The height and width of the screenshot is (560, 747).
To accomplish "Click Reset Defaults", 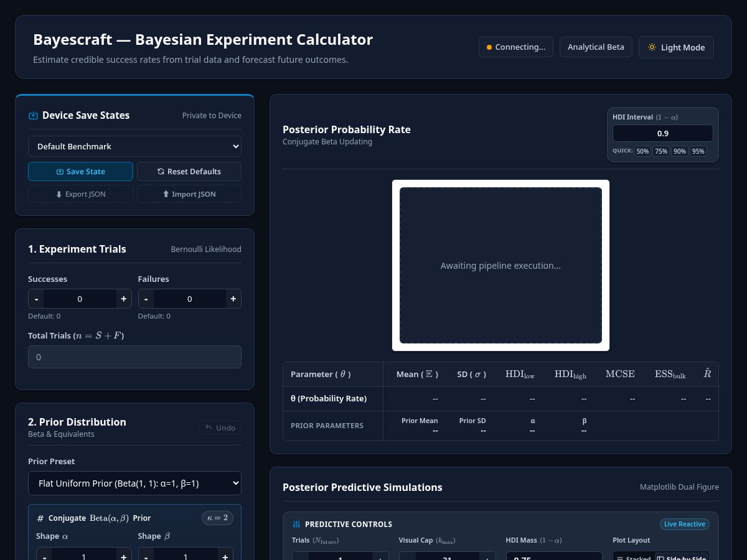I will coord(189,172).
